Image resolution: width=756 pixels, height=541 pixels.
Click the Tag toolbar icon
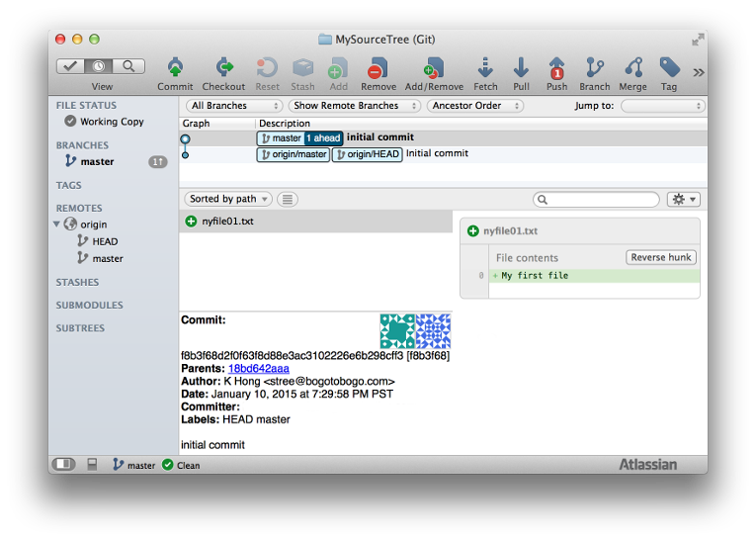tap(669, 67)
